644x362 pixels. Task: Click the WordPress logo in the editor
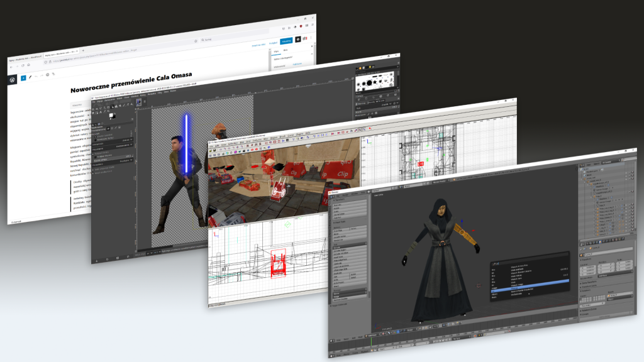point(12,80)
